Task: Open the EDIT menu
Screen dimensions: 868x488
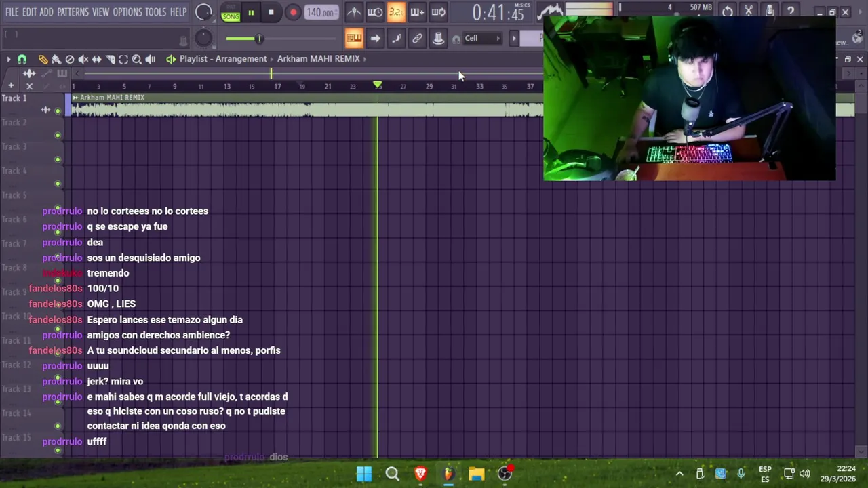Action: point(29,12)
